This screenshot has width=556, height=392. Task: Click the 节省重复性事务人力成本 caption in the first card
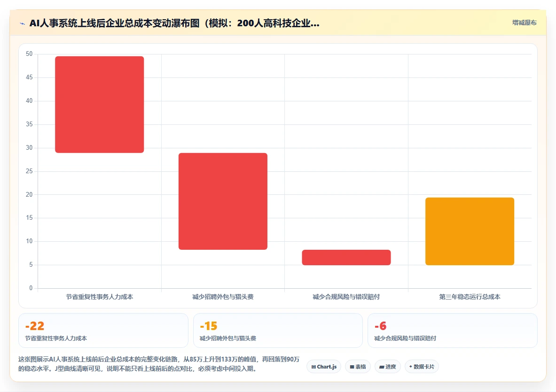coord(56,338)
